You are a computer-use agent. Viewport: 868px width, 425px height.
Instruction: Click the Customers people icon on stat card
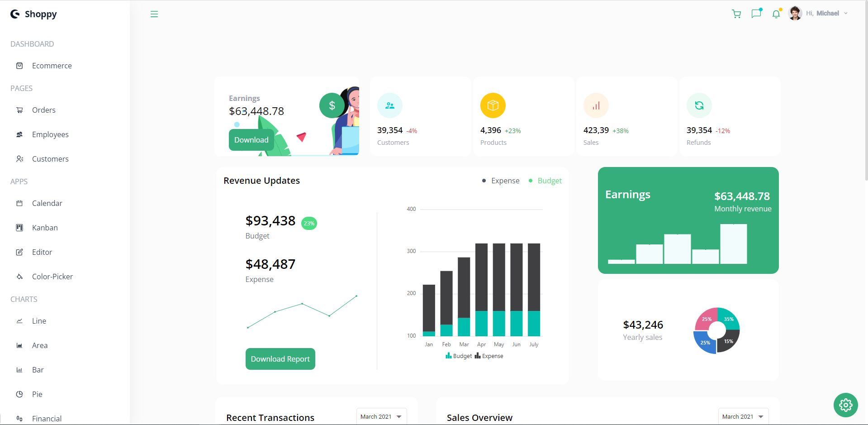pyautogui.click(x=390, y=105)
